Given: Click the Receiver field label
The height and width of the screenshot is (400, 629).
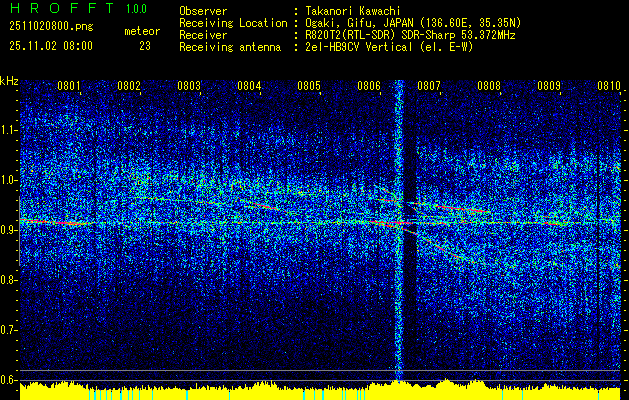Looking at the screenshot, I should pyautogui.click(x=203, y=35).
